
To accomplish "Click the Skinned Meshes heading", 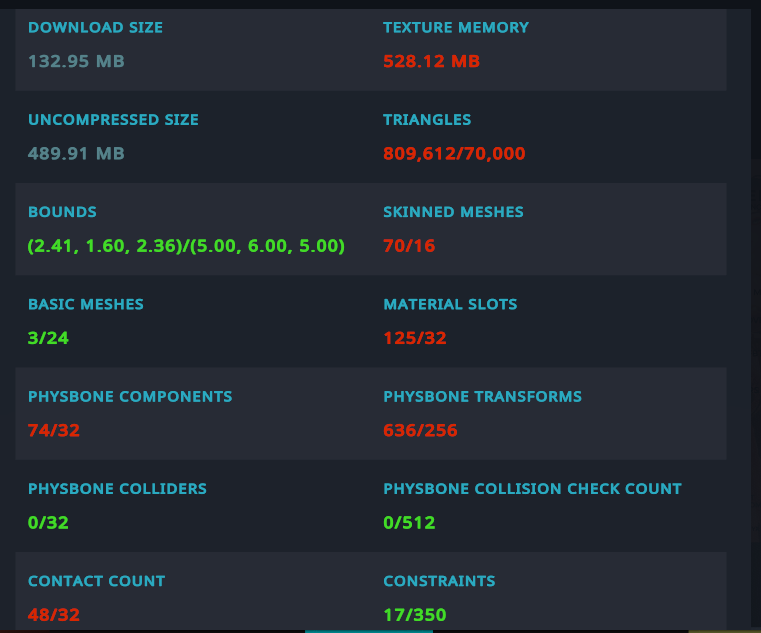I will tap(453, 212).
